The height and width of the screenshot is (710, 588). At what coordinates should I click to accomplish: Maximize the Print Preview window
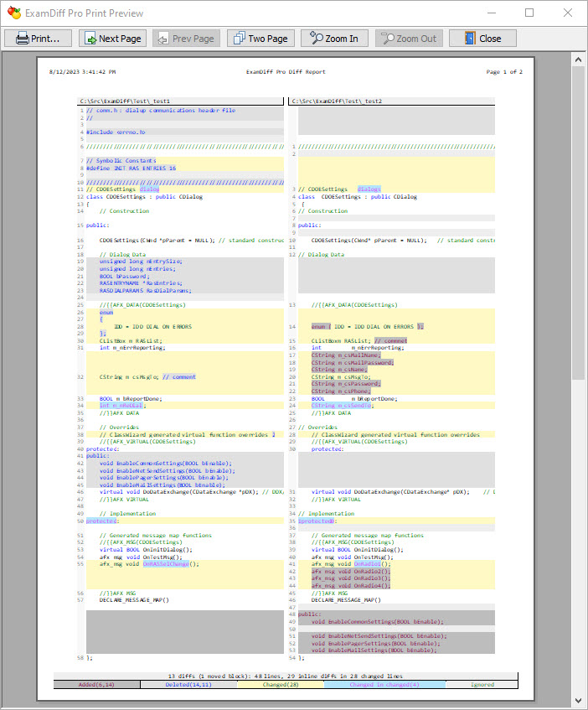(x=529, y=13)
